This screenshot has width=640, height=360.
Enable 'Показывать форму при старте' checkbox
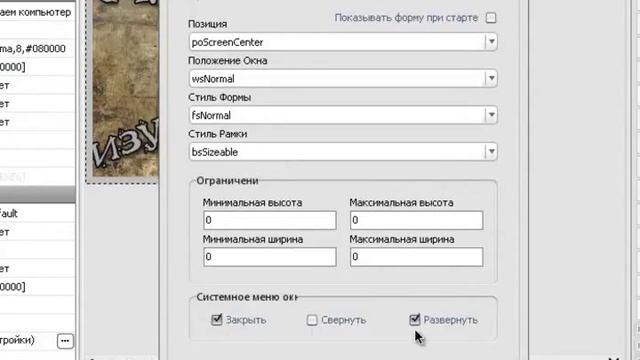coord(491,18)
